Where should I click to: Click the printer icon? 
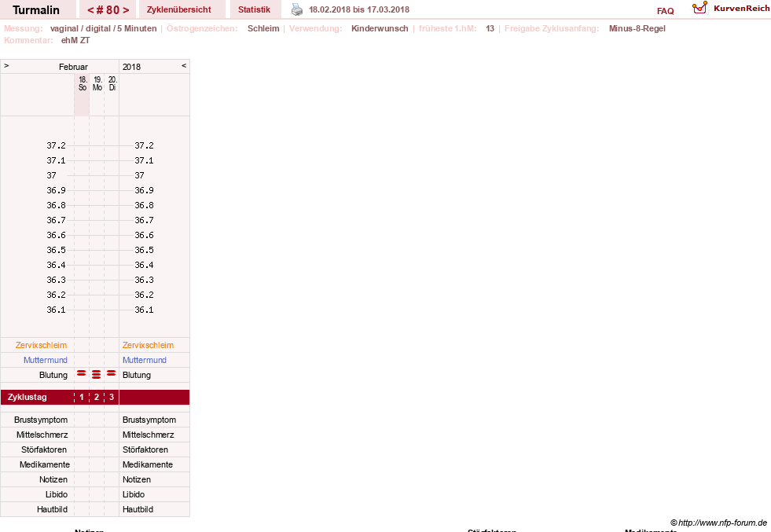coord(297,9)
